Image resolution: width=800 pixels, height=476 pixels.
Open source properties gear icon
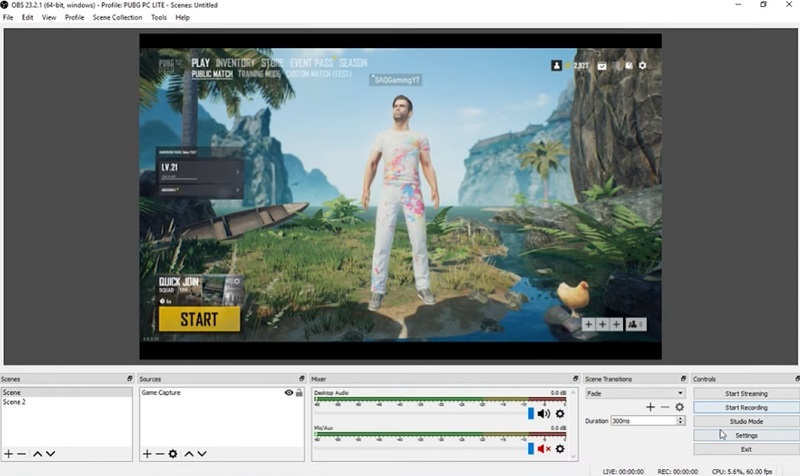(173, 454)
